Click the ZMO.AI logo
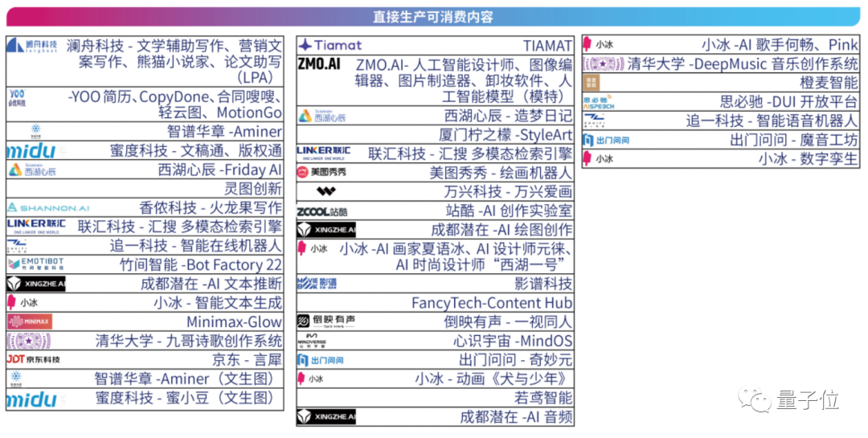This screenshot has width=868, height=438. click(319, 64)
